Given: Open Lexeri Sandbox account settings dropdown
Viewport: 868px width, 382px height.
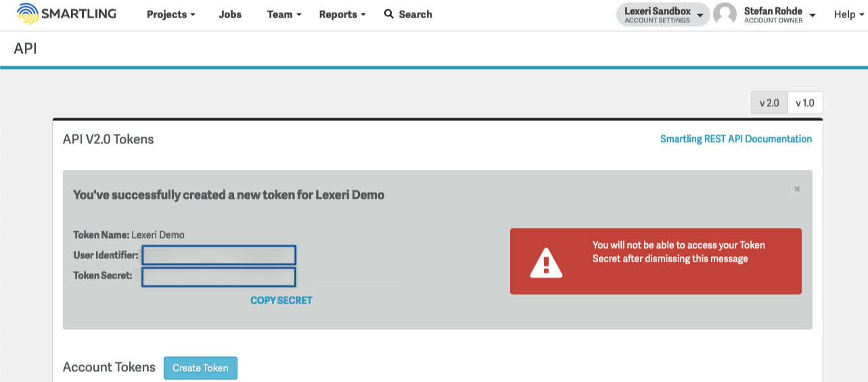Looking at the screenshot, I should point(663,14).
